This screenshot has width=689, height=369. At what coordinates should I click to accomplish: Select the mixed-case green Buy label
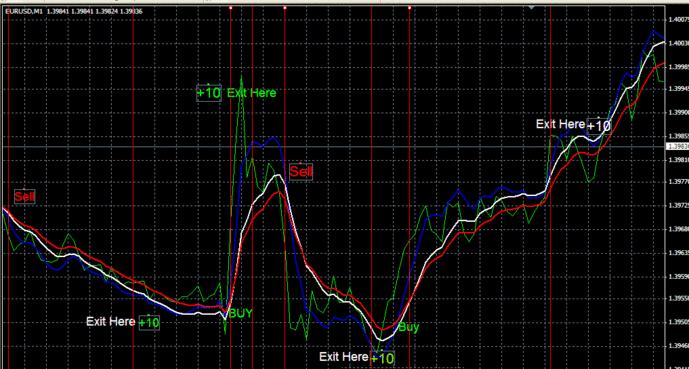(x=409, y=327)
